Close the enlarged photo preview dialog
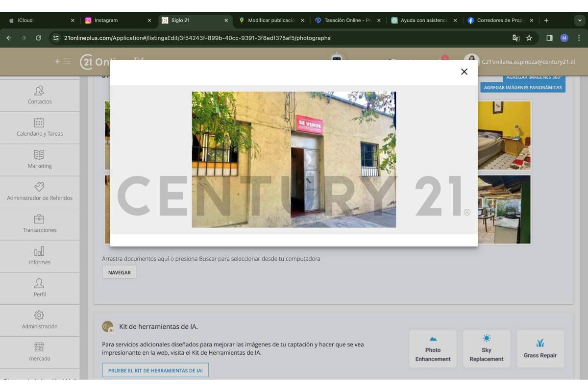 [464, 72]
